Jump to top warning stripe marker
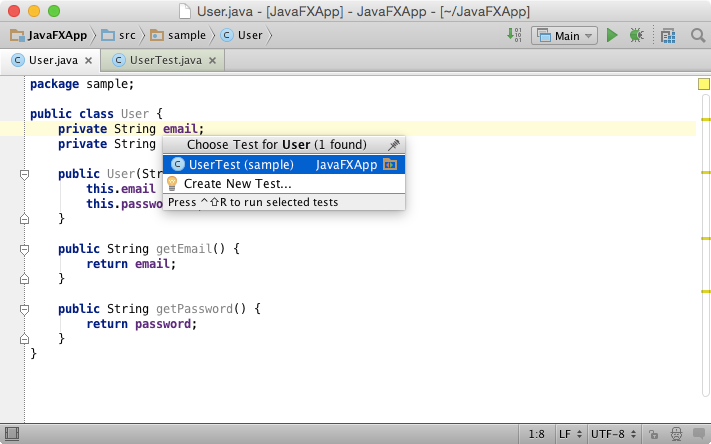 click(x=706, y=119)
